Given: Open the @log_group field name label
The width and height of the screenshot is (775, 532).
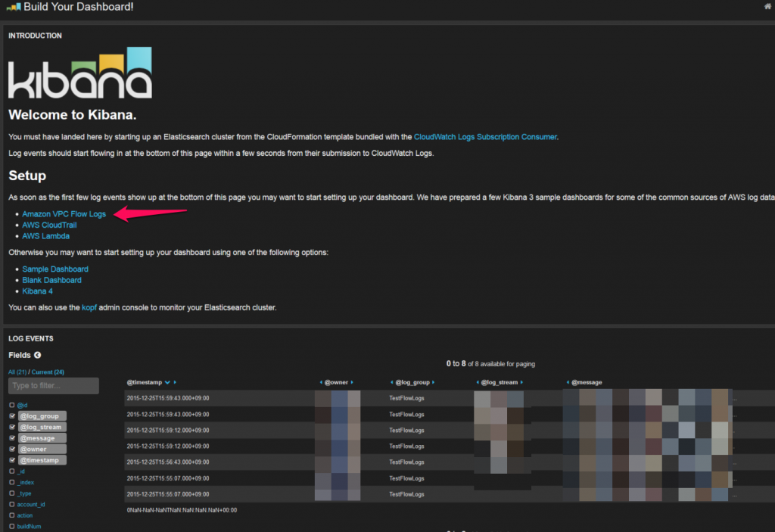Looking at the screenshot, I should (42, 415).
